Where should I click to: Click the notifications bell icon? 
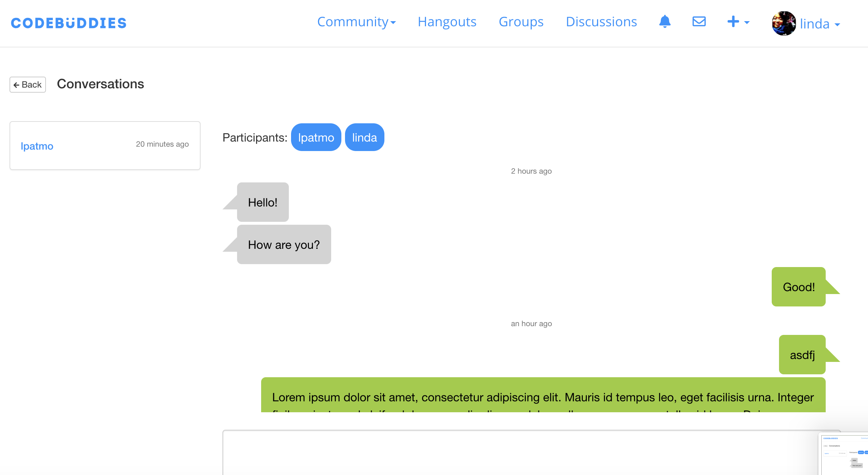pos(665,22)
